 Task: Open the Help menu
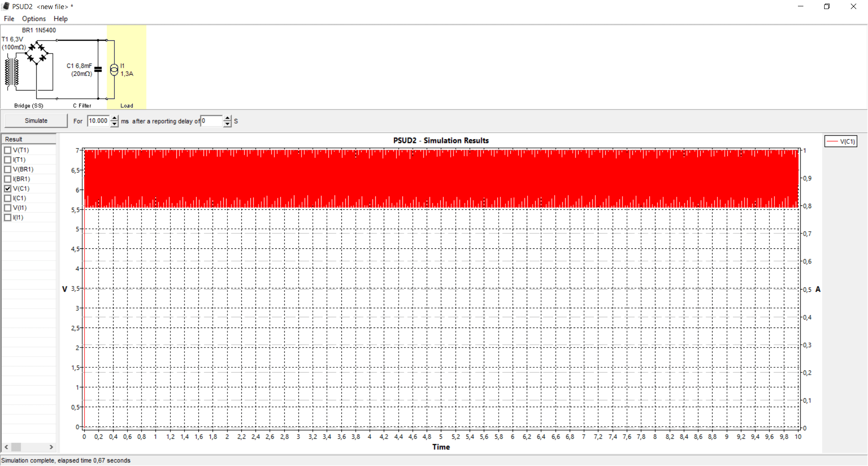pos(61,19)
